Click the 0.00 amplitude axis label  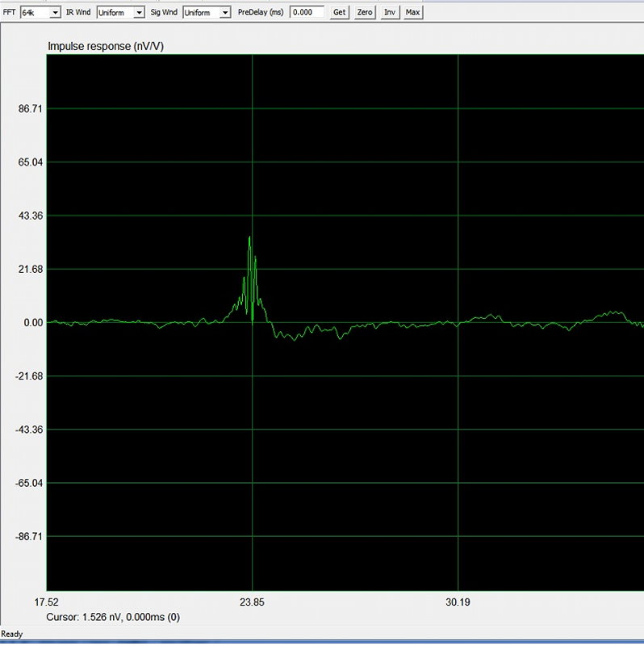click(32, 323)
